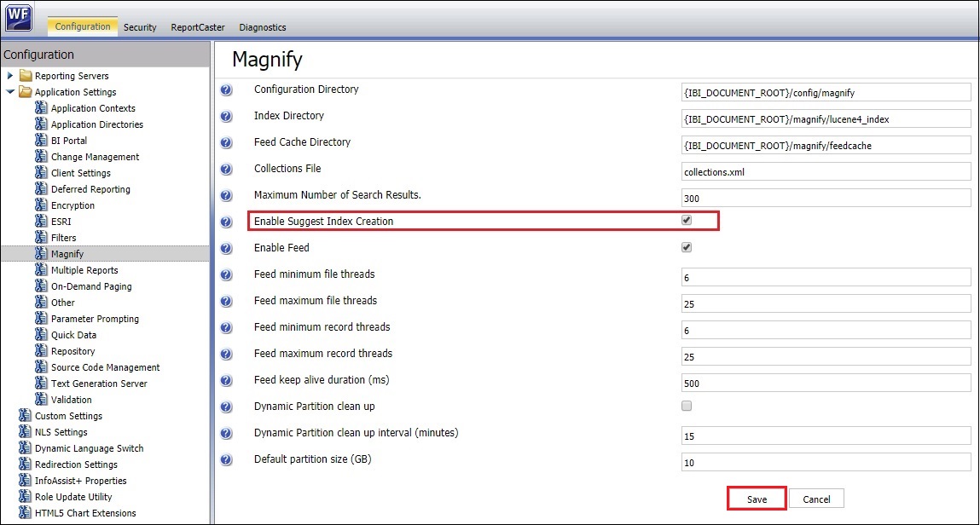The height and width of the screenshot is (525, 980).
Task: Click help icon beside Configuration Directory
Action: click(226, 90)
